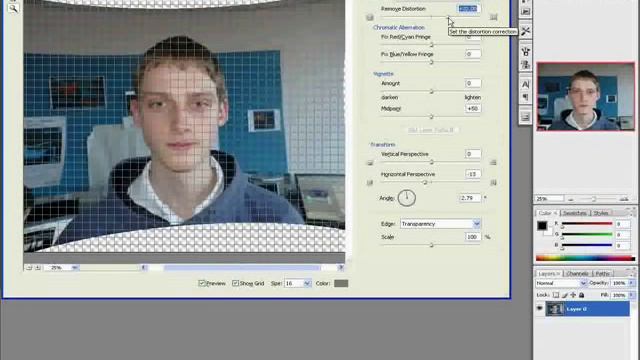This screenshot has height=360, width=640.
Task: Click the Red channel R slider
Action: pos(587,224)
